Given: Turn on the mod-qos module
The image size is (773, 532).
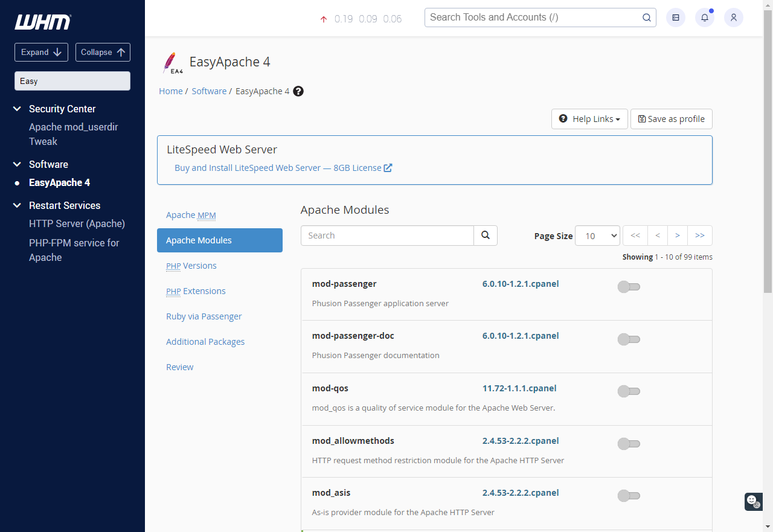Looking at the screenshot, I should click(x=629, y=391).
